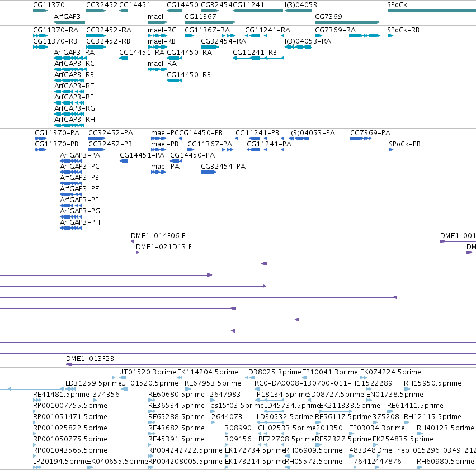Image resolution: width=476 pixels, height=470 pixels.
Task: Click the RE60680.5prime EST label
Action: pyautogui.click(x=176, y=395)
